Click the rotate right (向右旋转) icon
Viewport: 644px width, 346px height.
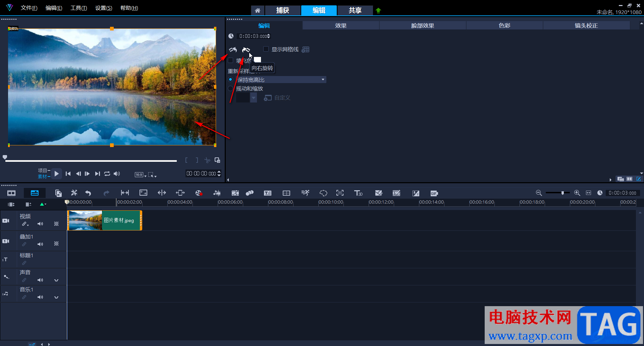pos(246,50)
